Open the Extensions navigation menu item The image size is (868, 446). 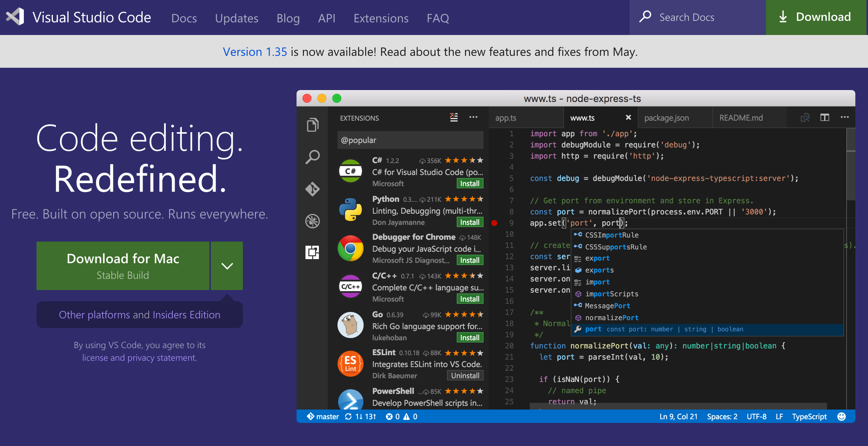point(381,18)
